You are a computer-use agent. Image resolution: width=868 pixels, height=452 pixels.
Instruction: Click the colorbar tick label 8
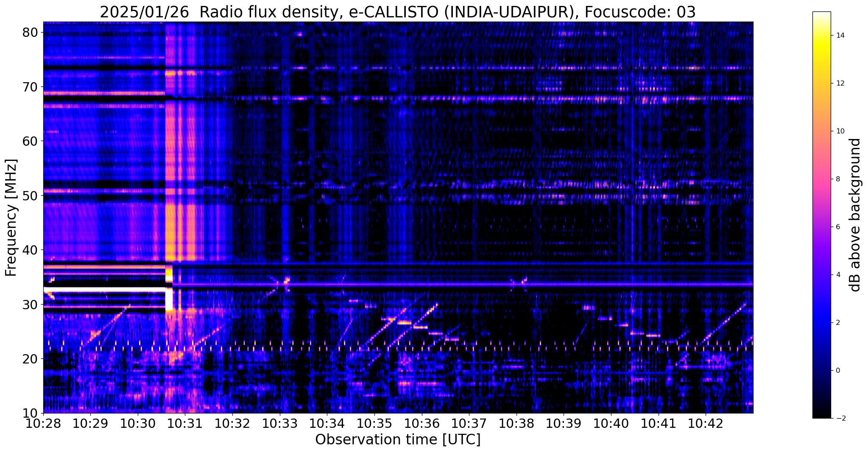tap(837, 179)
